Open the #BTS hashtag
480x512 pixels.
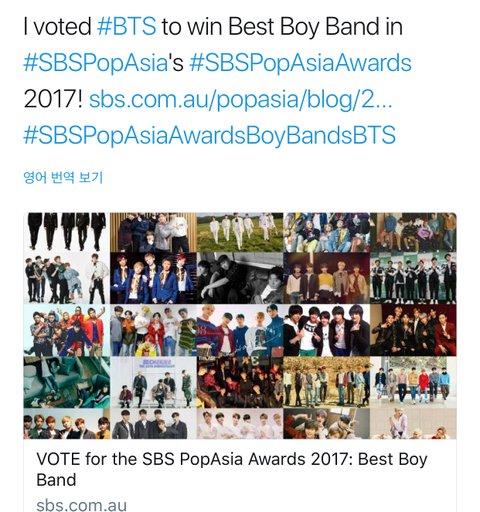click(x=126, y=26)
